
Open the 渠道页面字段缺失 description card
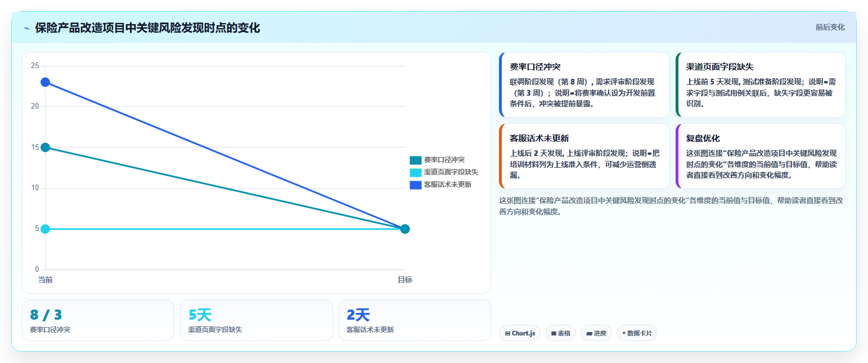[761, 85]
